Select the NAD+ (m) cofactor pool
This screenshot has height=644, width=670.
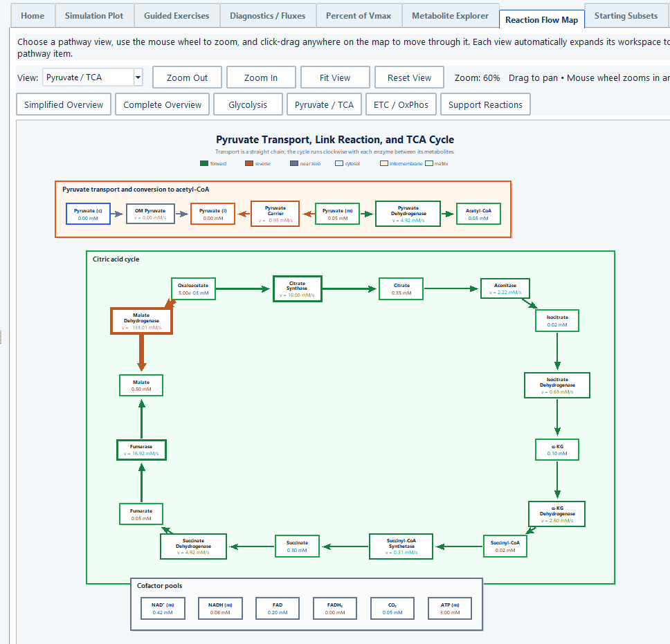(163, 608)
